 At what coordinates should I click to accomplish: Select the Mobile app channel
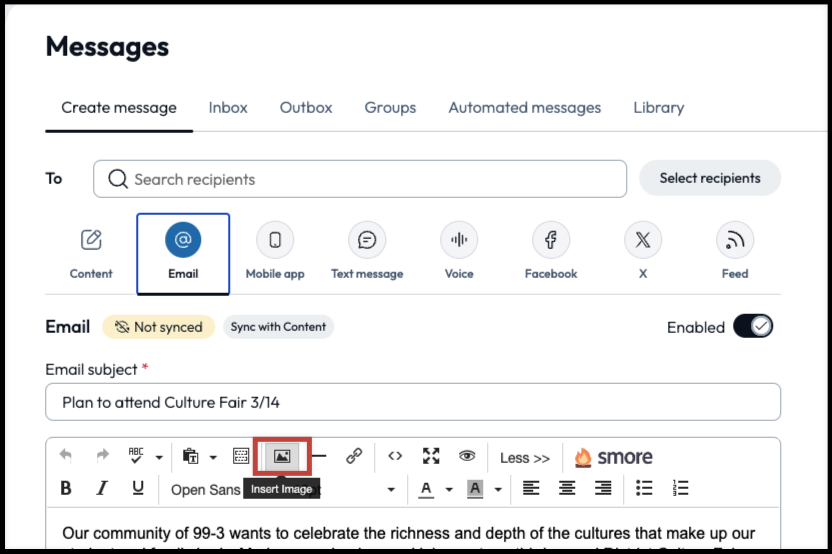coord(275,250)
